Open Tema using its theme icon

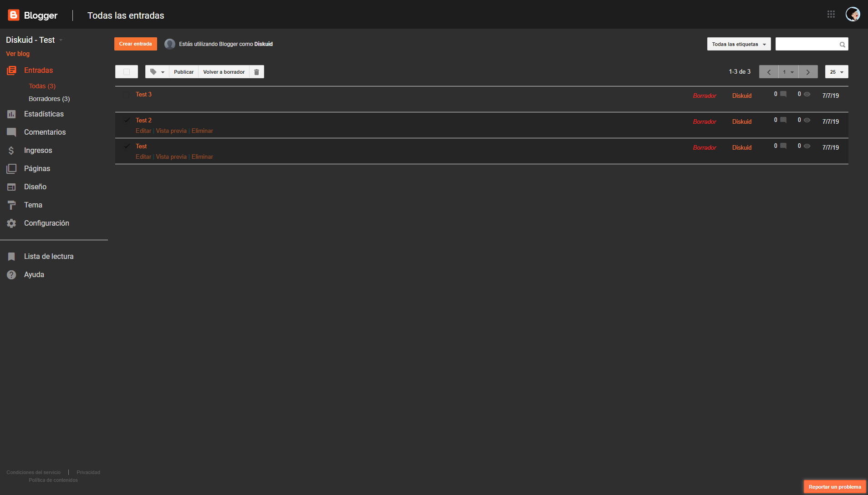tap(11, 205)
